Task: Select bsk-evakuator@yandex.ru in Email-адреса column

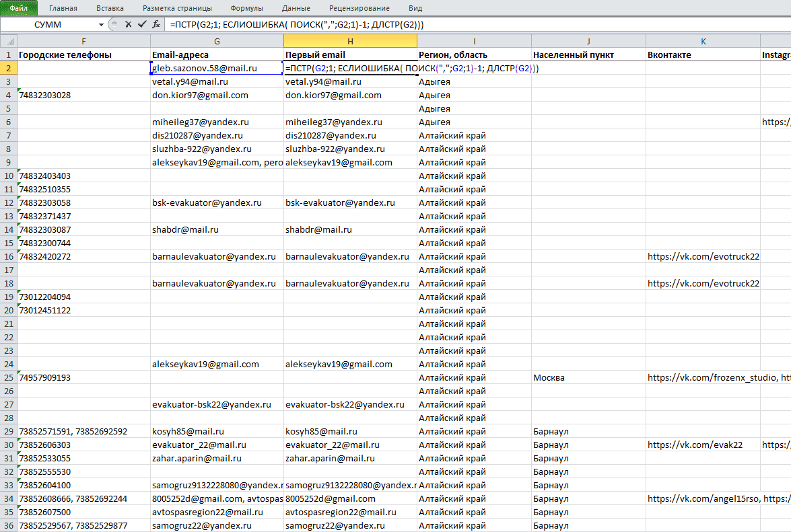Action: coord(217,202)
